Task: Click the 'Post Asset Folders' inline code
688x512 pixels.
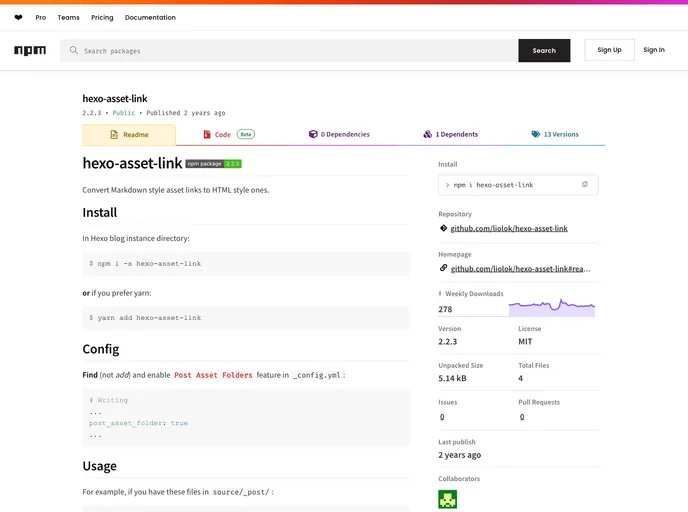Action: tap(213, 375)
